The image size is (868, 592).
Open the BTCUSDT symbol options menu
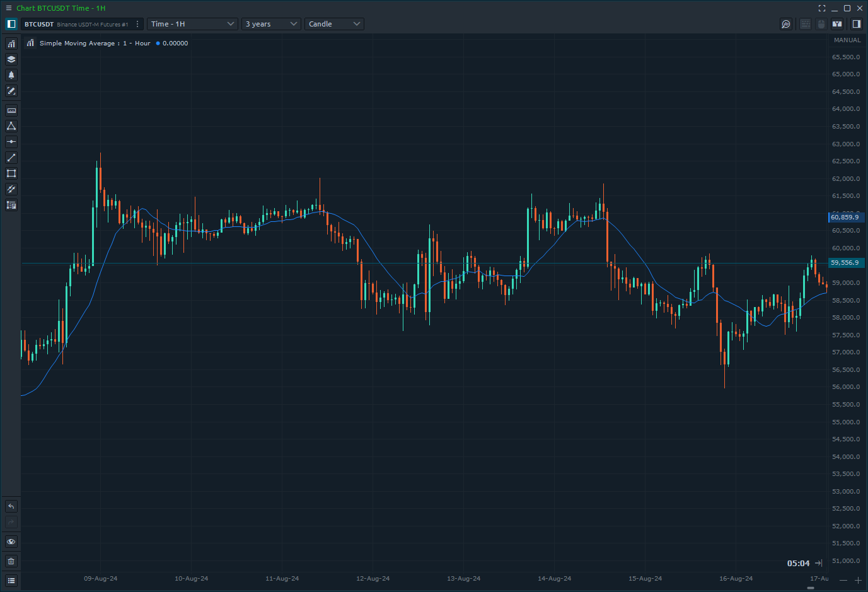[137, 24]
